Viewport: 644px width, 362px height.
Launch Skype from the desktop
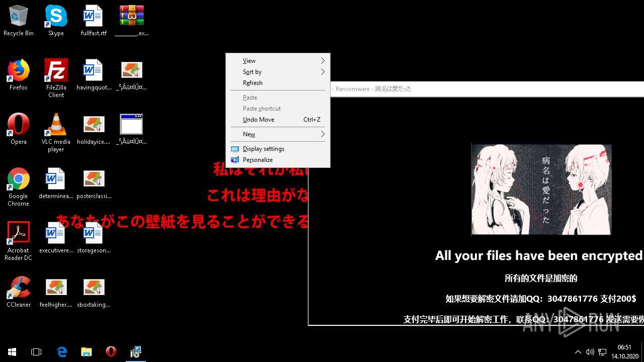56,21
